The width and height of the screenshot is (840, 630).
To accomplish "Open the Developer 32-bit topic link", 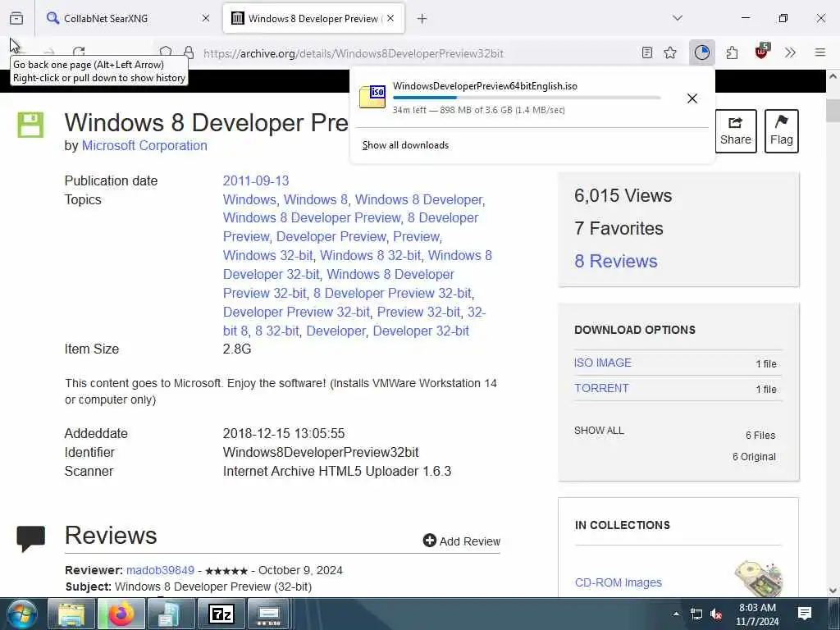I will pyautogui.click(x=421, y=331).
